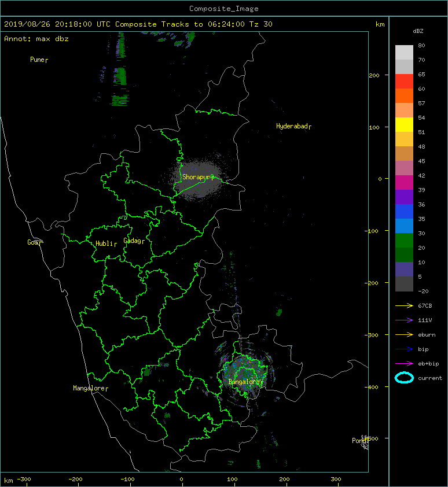
Task: Select the orange 60 dBZ color swatch
Action: 404,96
